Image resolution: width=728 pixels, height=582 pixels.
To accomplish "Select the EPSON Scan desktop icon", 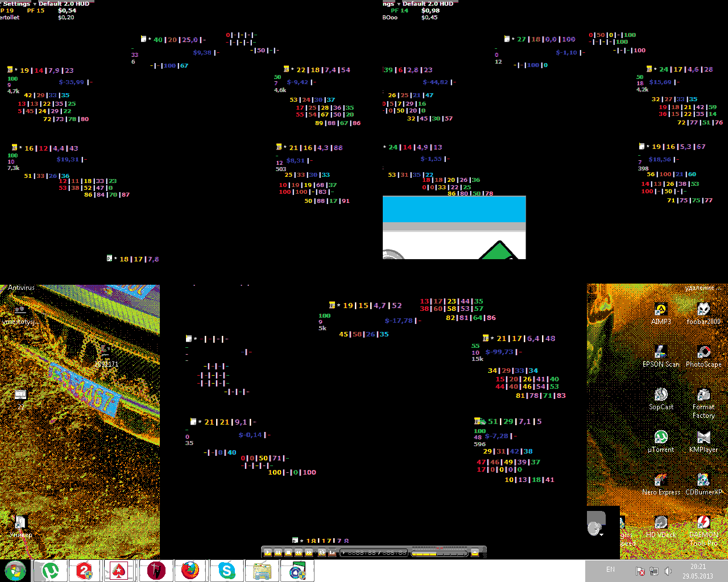I will pyautogui.click(x=661, y=356).
